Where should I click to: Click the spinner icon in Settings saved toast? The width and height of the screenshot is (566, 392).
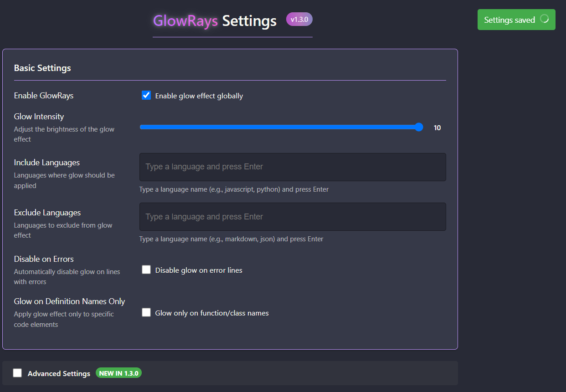(x=544, y=19)
